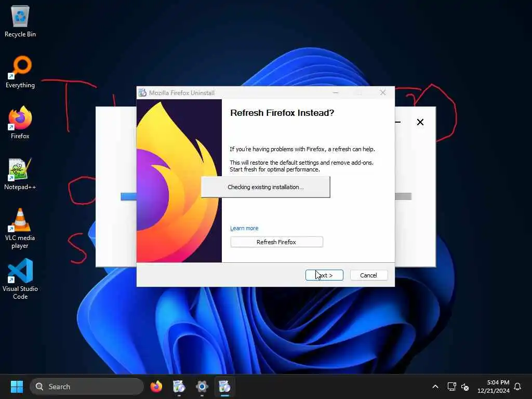This screenshot has height=399, width=532.
Task: Open Settings gear icon on taskbar
Action: point(202,387)
